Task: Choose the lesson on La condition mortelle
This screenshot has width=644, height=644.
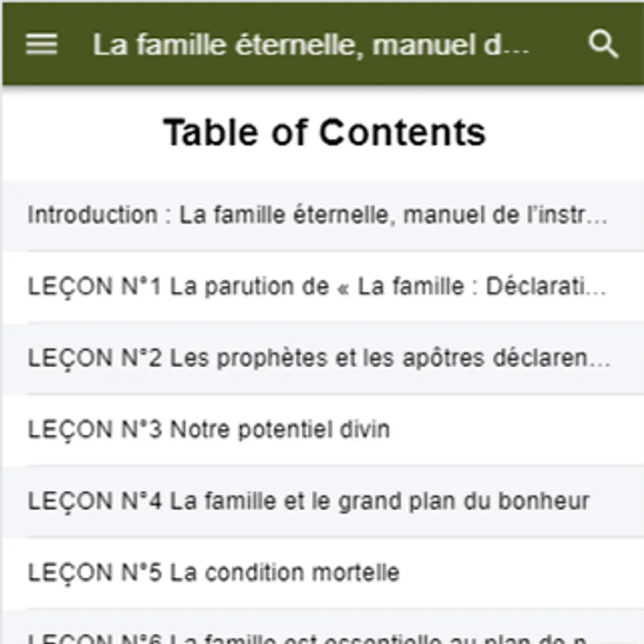Action: tap(213, 573)
